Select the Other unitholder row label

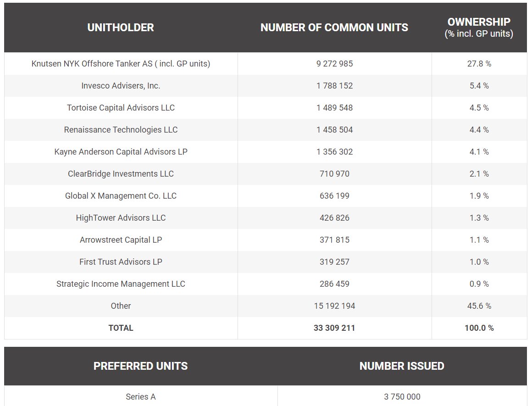[x=121, y=306]
